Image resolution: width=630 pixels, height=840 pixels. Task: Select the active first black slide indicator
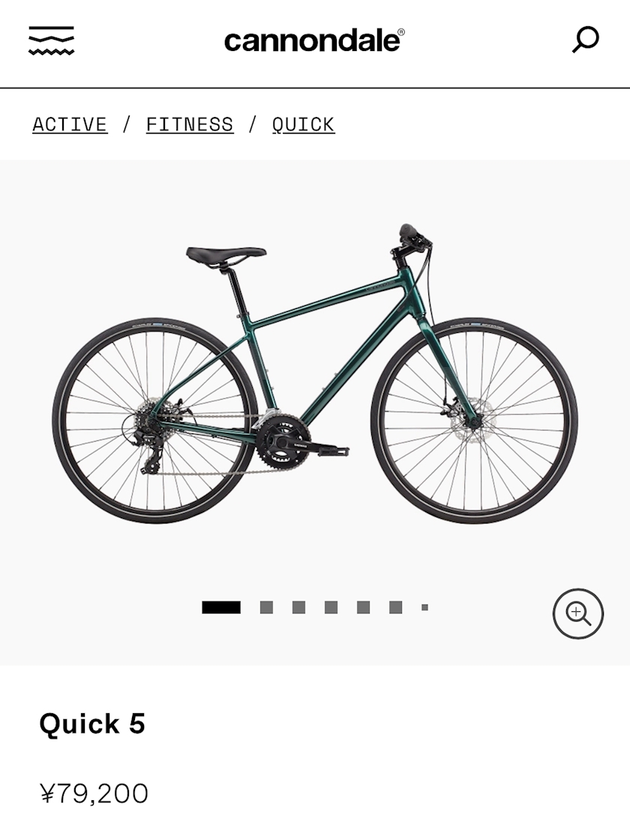221,607
